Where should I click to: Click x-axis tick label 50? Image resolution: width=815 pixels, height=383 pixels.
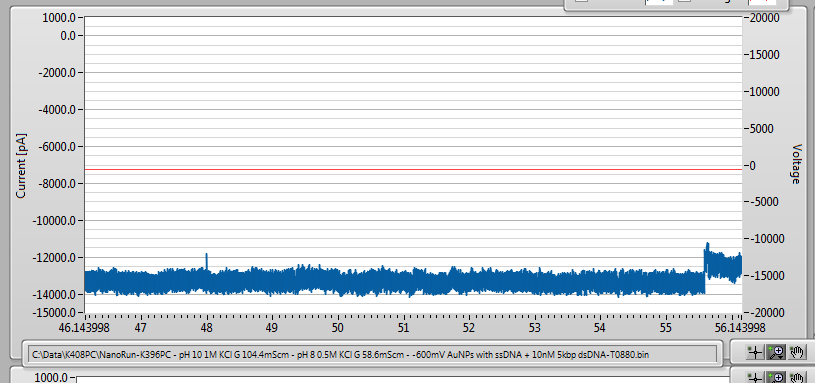[x=338, y=328]
